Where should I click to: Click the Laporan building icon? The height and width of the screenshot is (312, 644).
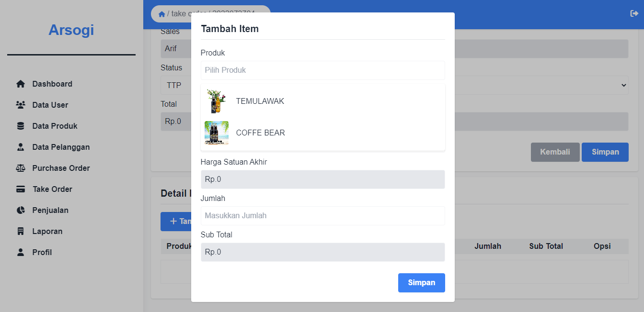point(21,232)
